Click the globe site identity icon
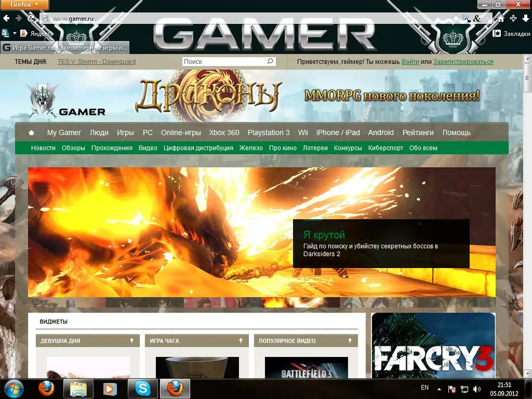Image resolution: width=532 pixels, height=399 pixels. coord(46,19)
